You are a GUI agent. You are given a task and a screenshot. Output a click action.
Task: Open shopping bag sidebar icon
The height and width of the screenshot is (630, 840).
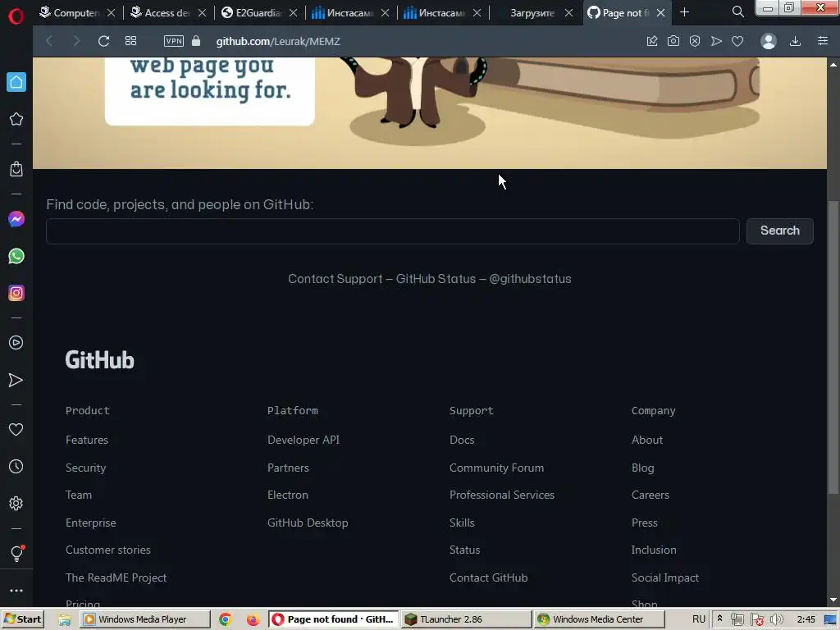point(16,169)
